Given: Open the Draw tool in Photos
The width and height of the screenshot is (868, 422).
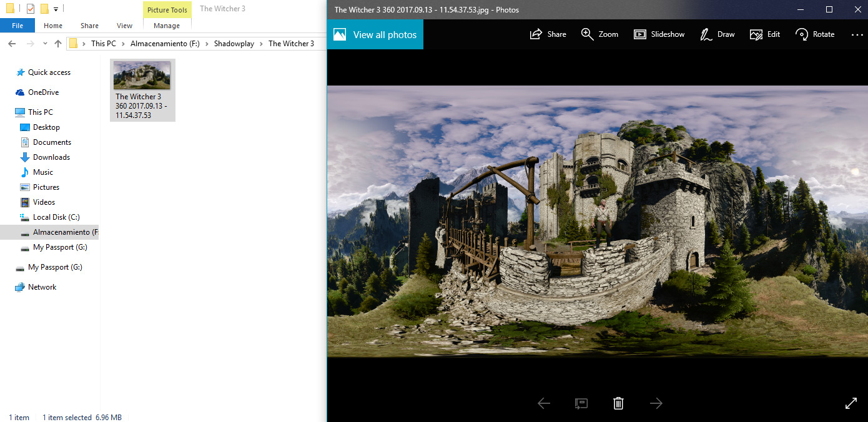Looking at the screenshot, I should [x=717, y=34].
